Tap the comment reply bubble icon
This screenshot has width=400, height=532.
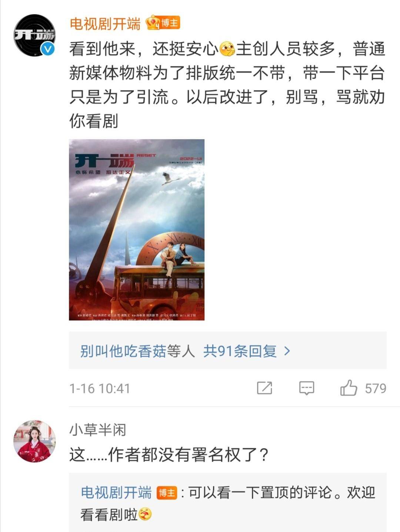pos(307,388)
